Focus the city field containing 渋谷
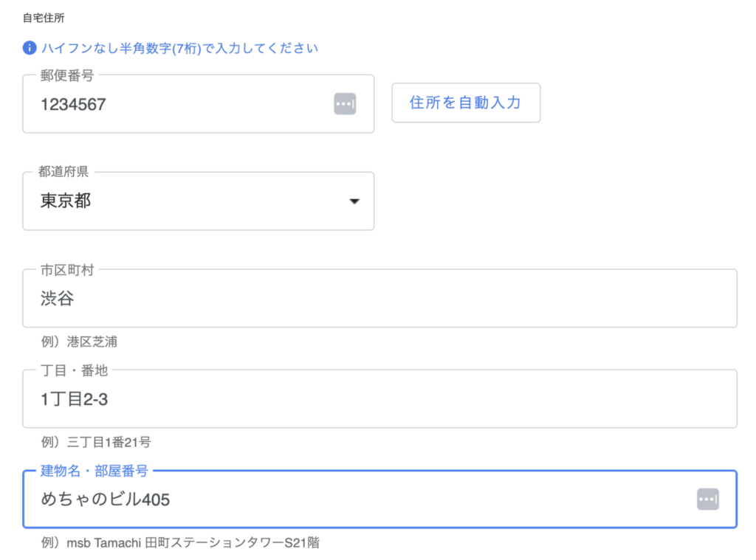Viewport: 756px width, 560px height. (x=379, y=299)
